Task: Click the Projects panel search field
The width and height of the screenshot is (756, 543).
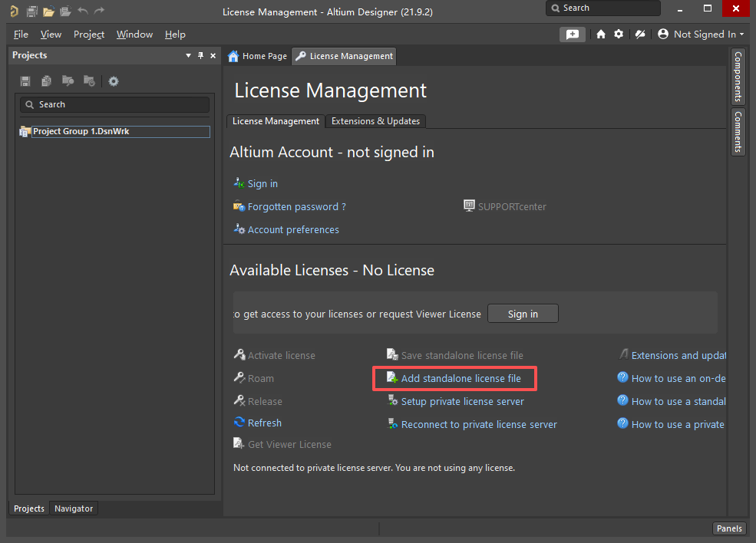Action: tap(115, 104)
